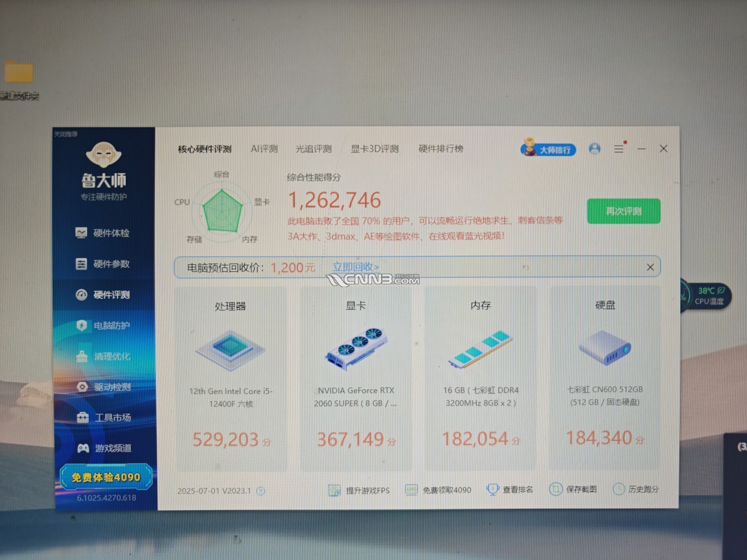Open the 处理器 score card
The width and height of the screenshot is (747, 560).
[231, 378]
